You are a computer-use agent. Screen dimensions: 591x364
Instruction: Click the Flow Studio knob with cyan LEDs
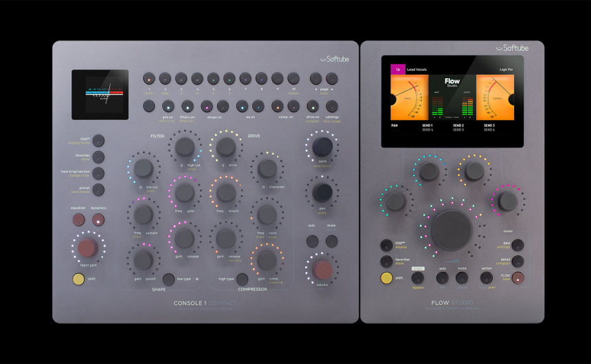pyautogui.click(x=430, y=172)
